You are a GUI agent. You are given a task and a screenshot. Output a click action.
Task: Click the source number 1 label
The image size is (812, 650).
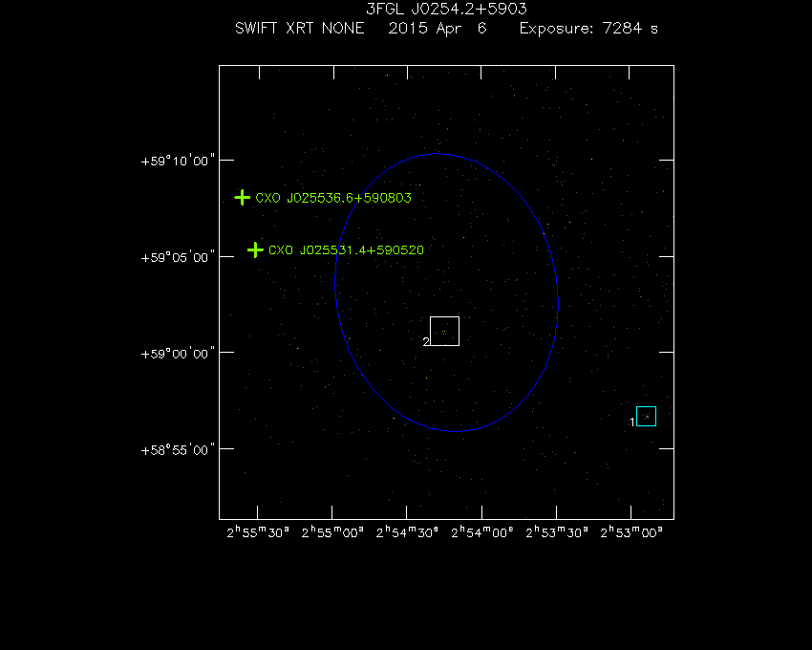(x=632, y=422)
